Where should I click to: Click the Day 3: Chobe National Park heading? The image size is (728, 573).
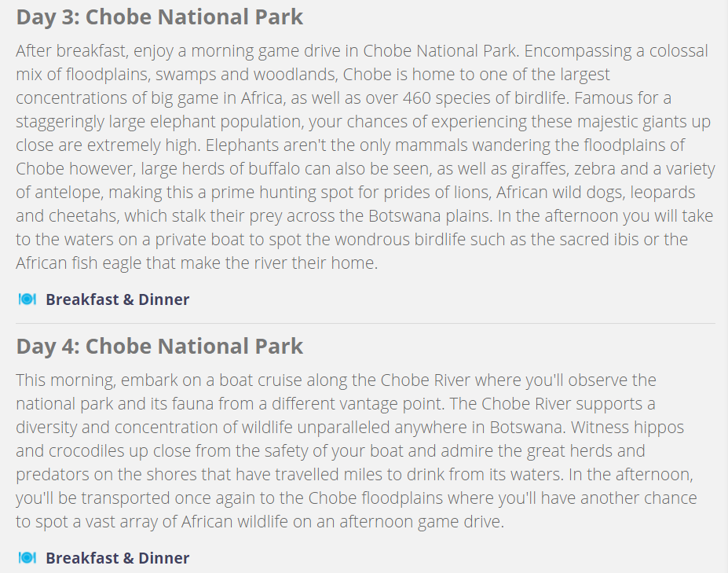point(159,17)
